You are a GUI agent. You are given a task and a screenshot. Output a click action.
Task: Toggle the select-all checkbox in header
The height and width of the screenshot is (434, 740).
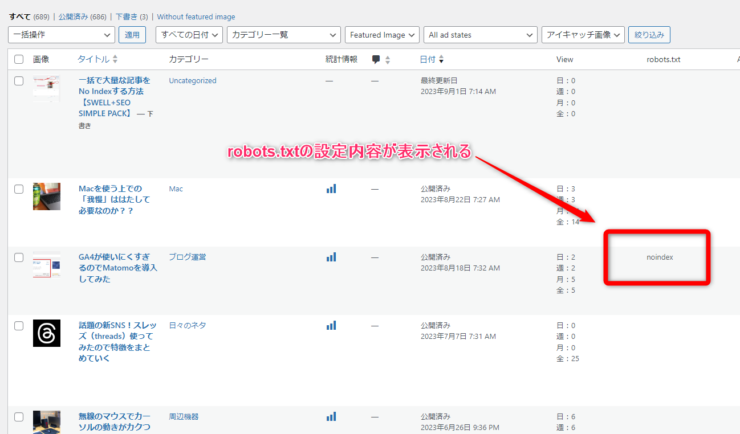[19, 60]
